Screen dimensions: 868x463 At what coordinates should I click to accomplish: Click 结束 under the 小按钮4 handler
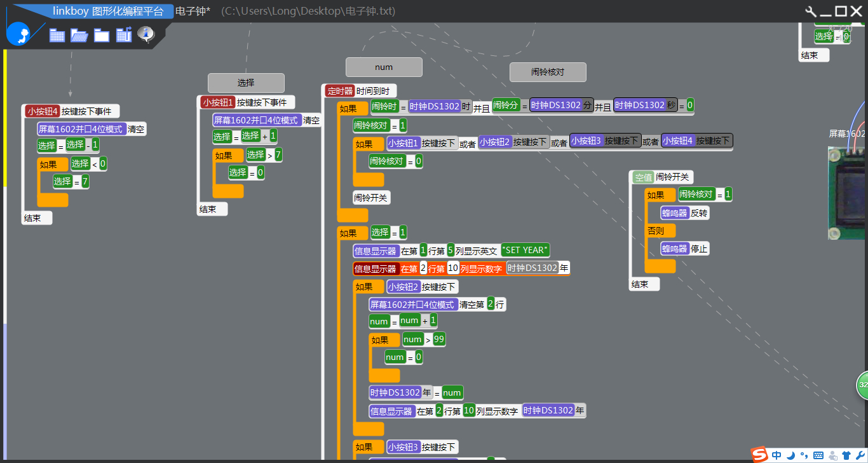[37, 218]
